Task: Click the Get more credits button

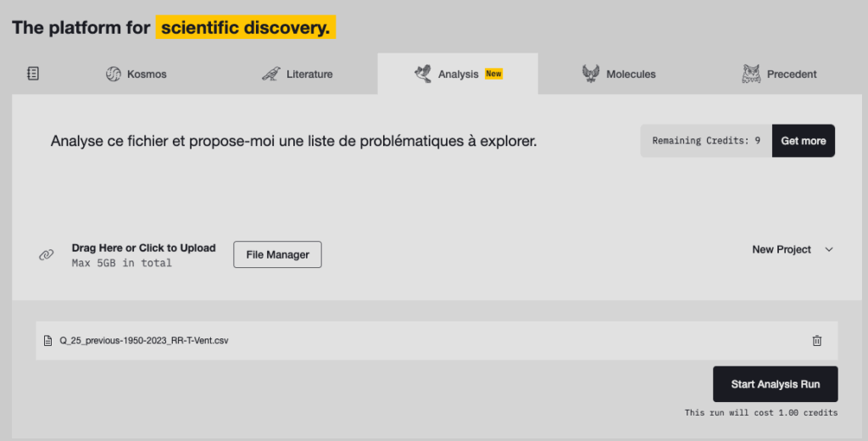Action: (803, 141)
